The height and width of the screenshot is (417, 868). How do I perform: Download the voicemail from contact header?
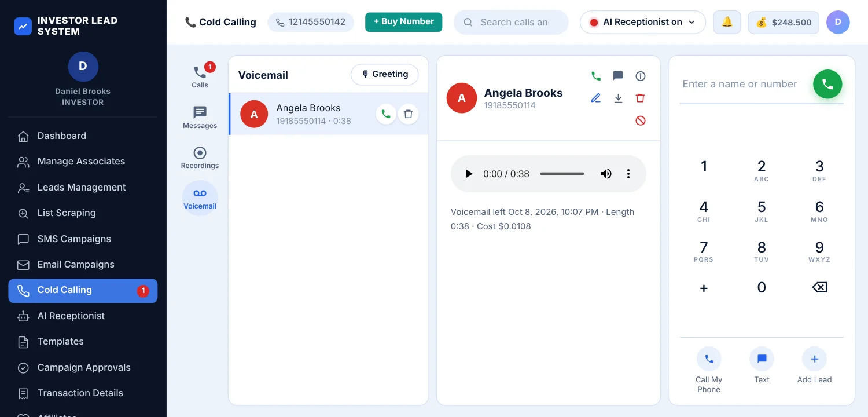618,98
